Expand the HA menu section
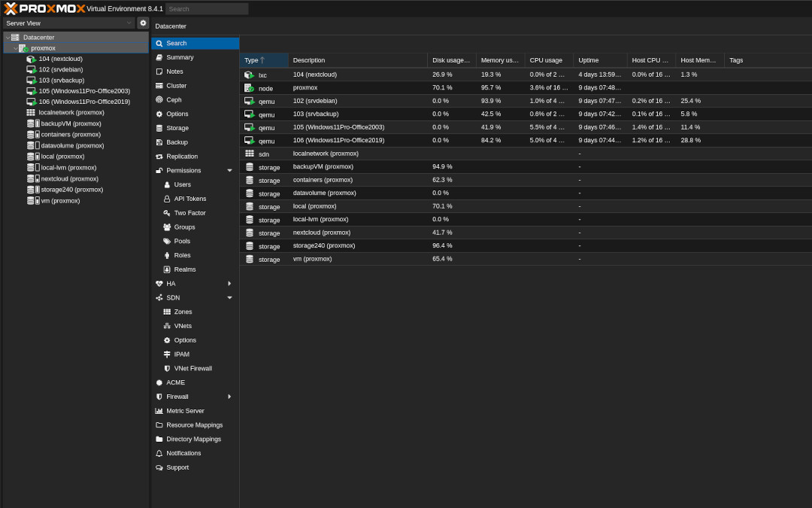812x508 pixels. (229, 284)
